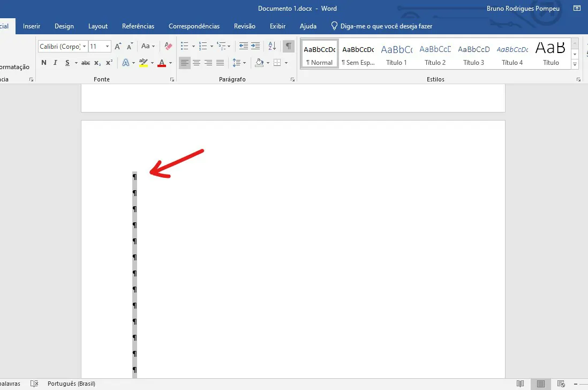Image resolution: width=588 pixels, height=390 pixels.
Task: Expand the styles gallery more arrow
Action: click(x=575, y=64)
